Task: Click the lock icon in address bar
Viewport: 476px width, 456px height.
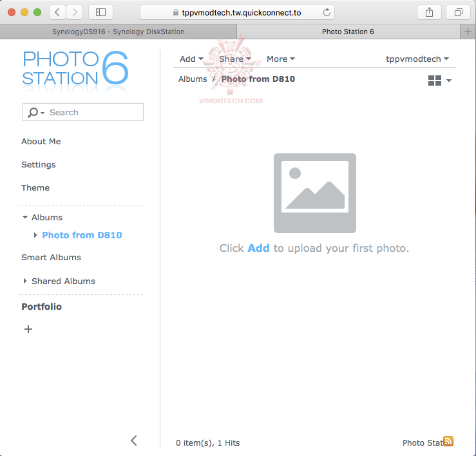Action: tap(175, 12)
